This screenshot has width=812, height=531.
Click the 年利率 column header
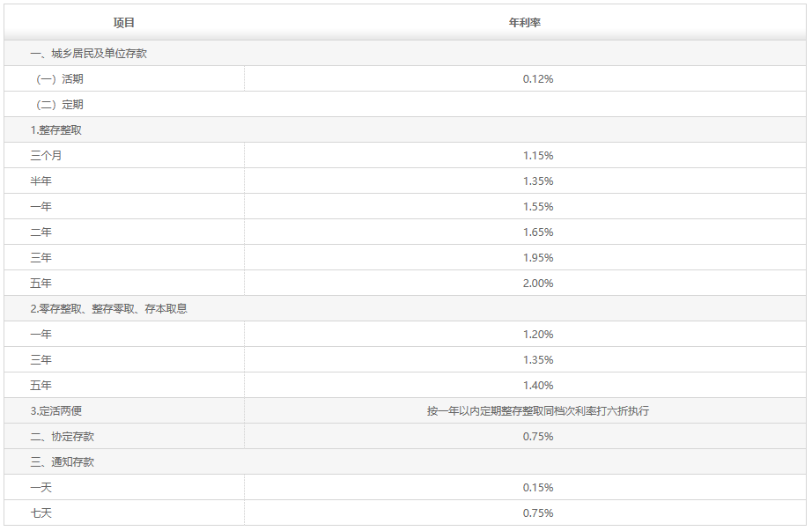(x=525, y=22)
